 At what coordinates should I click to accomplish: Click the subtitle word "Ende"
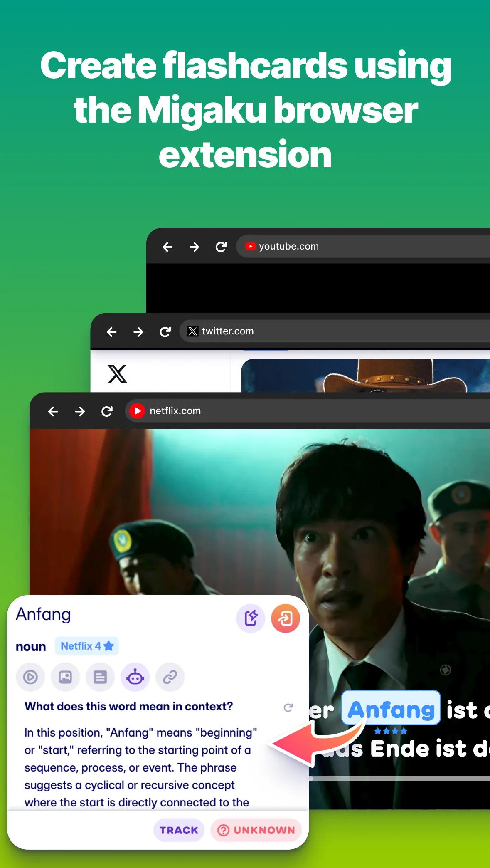point(401,749)
